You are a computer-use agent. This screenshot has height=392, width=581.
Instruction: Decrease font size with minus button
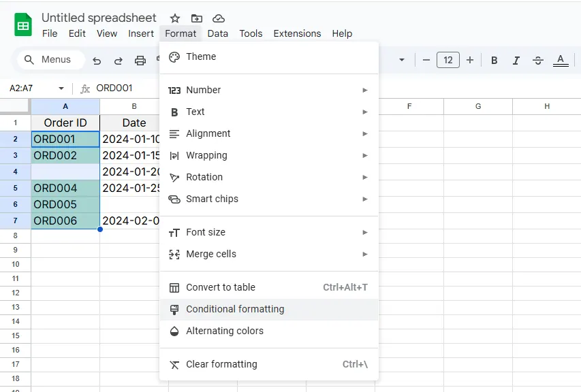pyautogui.click(x=426, y=60)
